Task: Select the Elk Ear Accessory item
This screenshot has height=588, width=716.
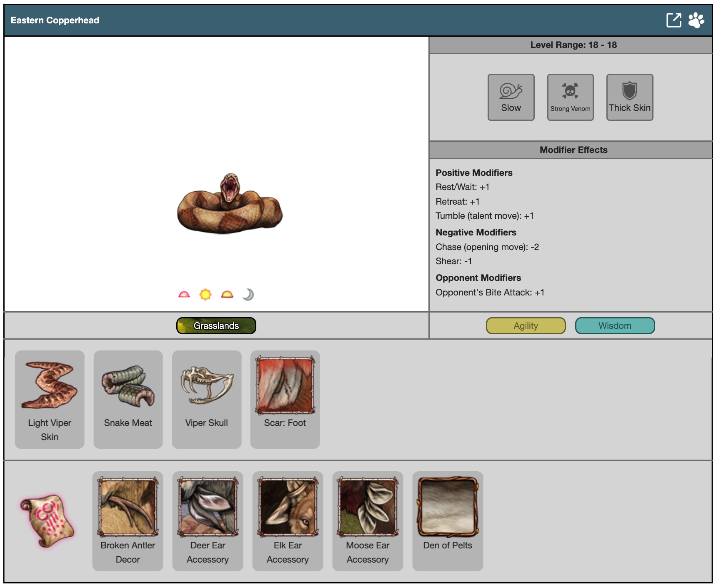Action: click(288, 520)
